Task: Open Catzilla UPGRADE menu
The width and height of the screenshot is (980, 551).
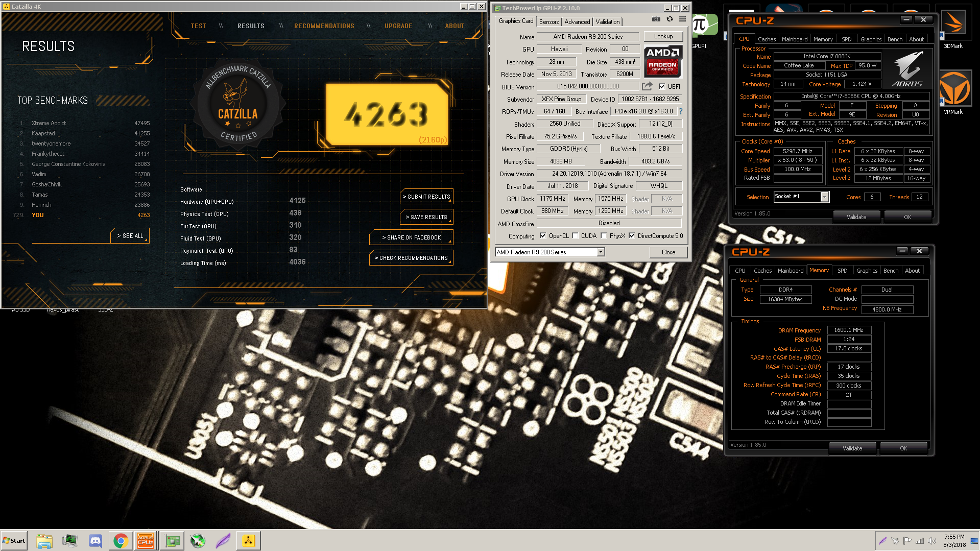Action: pos(398,26)
